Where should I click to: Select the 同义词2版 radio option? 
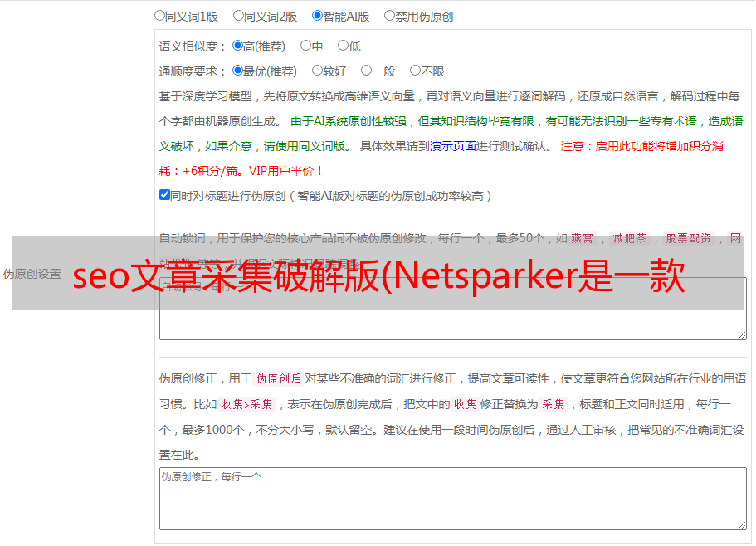[238, 16]
